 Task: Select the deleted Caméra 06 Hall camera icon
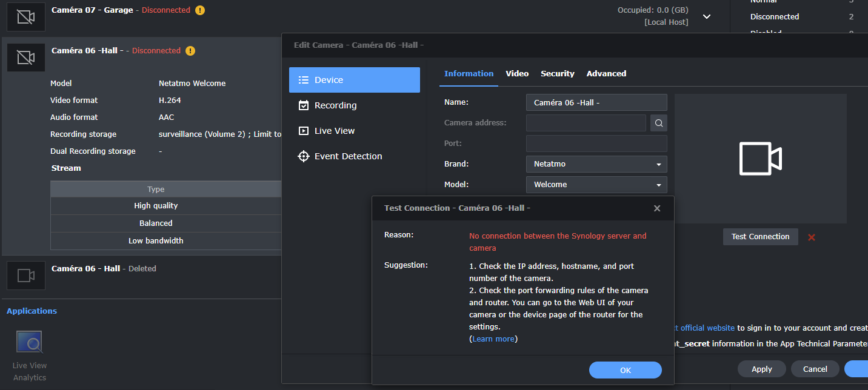coord(25,276)
